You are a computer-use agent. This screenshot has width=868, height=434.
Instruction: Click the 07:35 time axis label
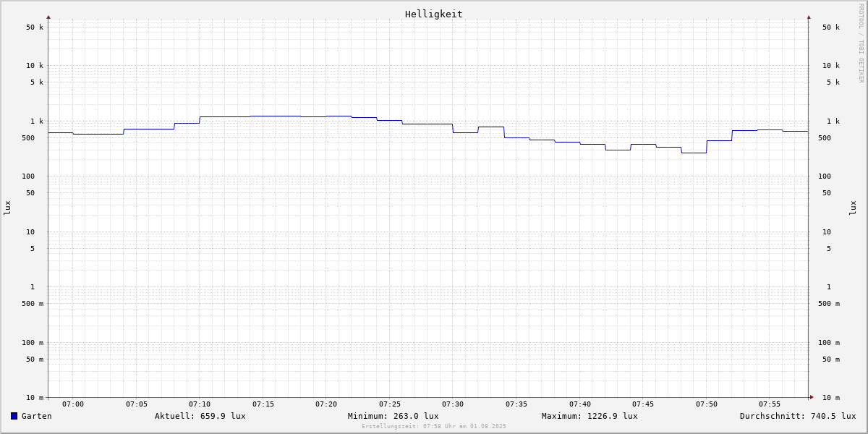[x=516, y=404]
